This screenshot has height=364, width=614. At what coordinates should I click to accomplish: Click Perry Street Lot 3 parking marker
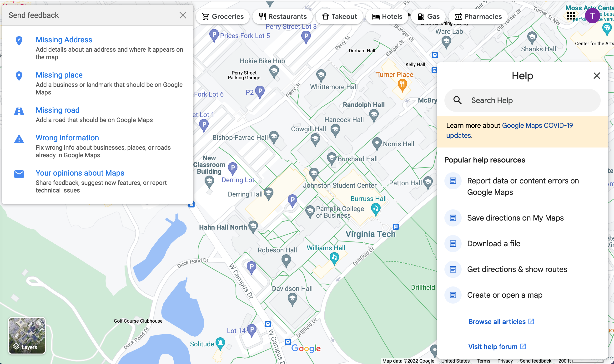pos(306,37)
